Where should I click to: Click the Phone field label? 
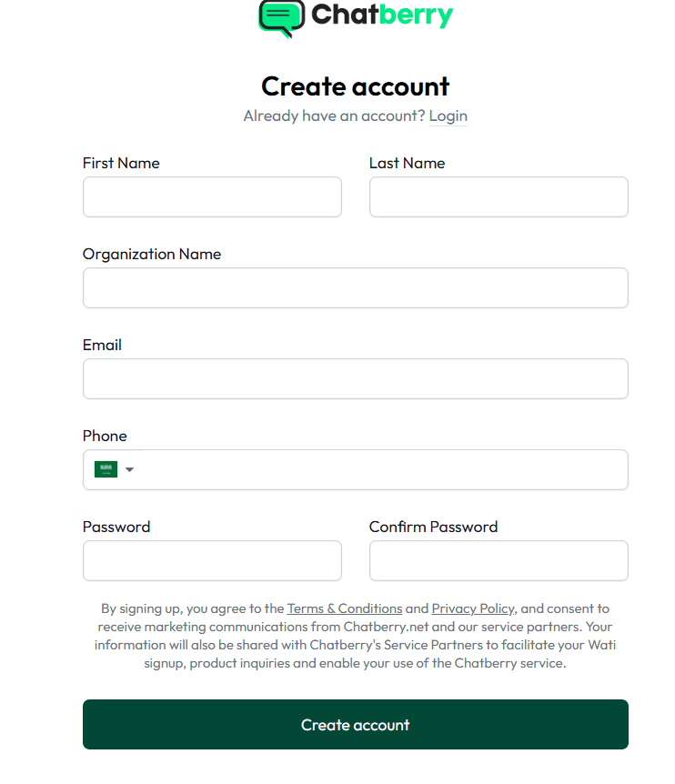click(x=105, y=436)
